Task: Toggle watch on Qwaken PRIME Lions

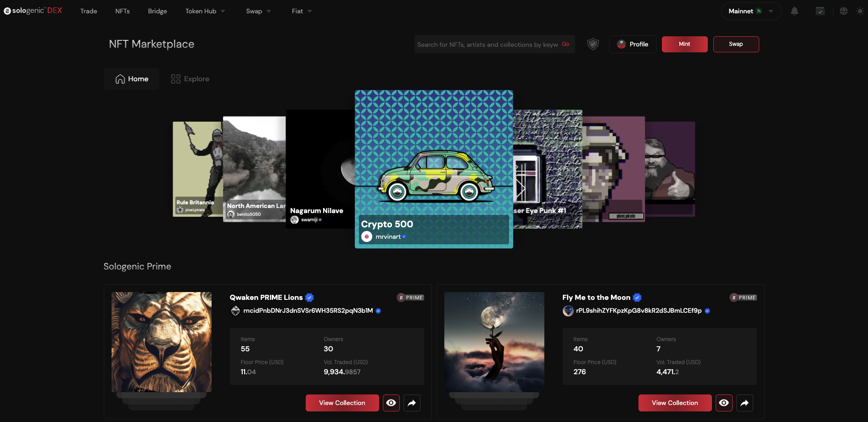Action: [391, 403]
